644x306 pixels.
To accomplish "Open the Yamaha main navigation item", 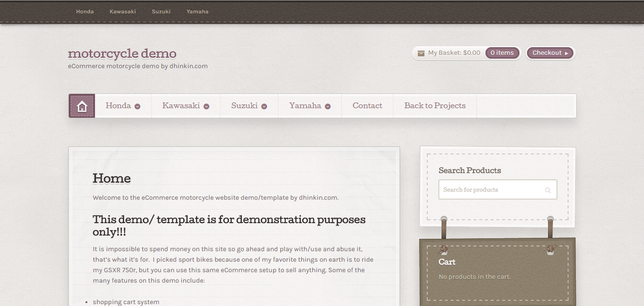I will [310, 106].
